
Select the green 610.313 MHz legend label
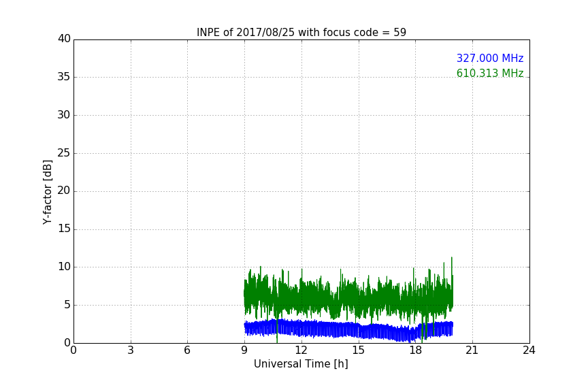(x=490, y=73)
